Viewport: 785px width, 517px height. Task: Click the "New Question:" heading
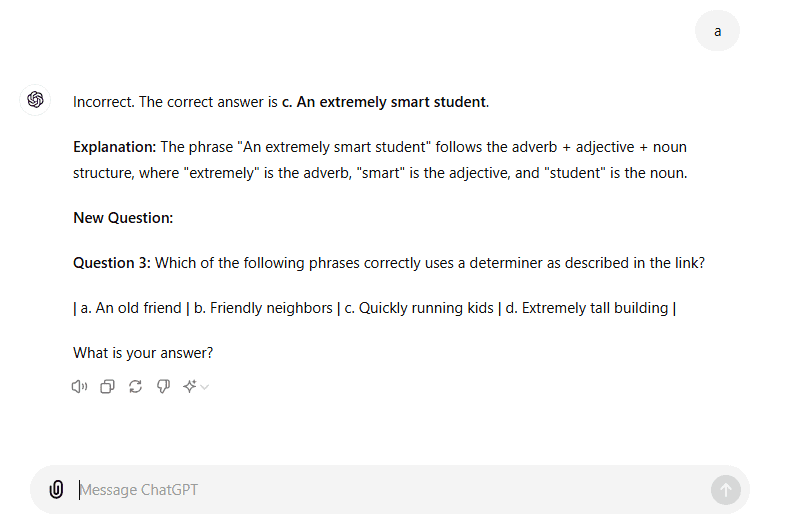coord(123,218)
